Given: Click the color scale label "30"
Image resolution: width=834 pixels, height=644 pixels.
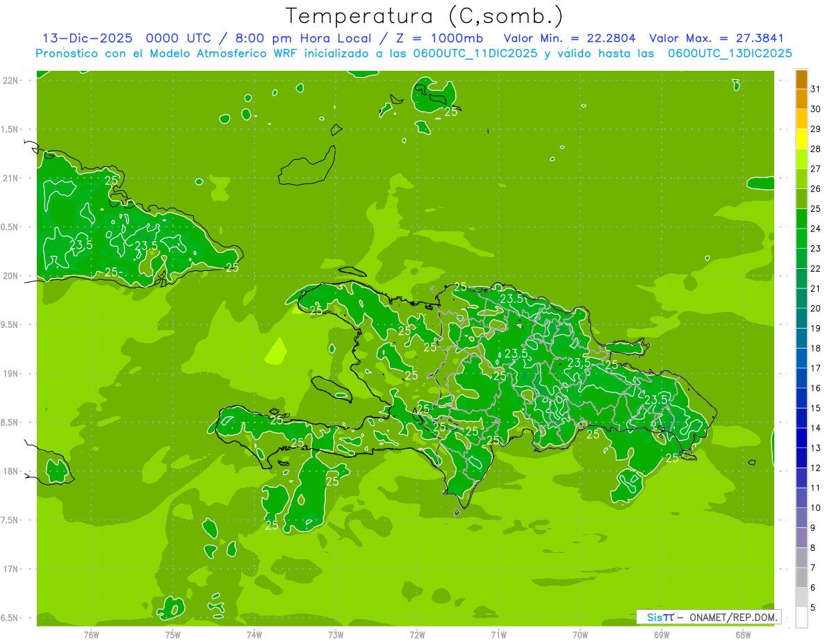Looking at the screenshot, I should 815,109.
